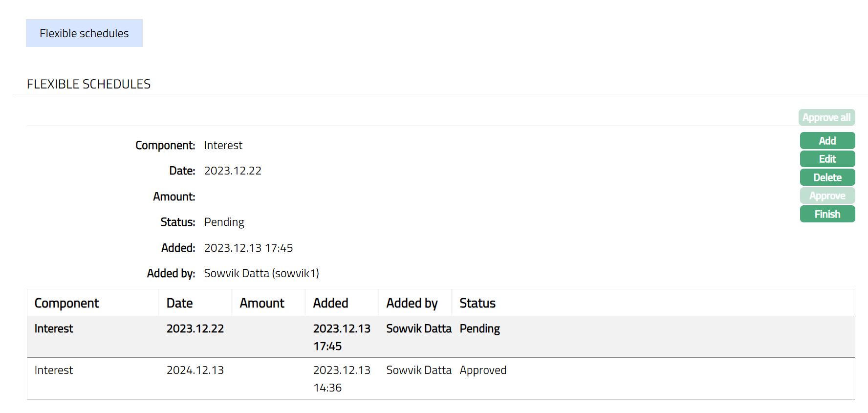
Task: Click the Approved status cell
Action: tap(483, 370)
